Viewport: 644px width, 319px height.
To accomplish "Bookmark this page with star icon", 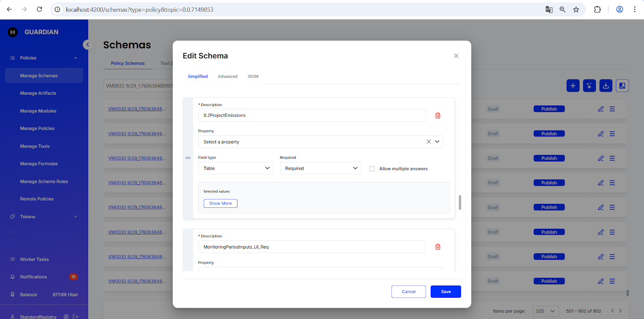I will pyautogui.click(x=576, y=10).
